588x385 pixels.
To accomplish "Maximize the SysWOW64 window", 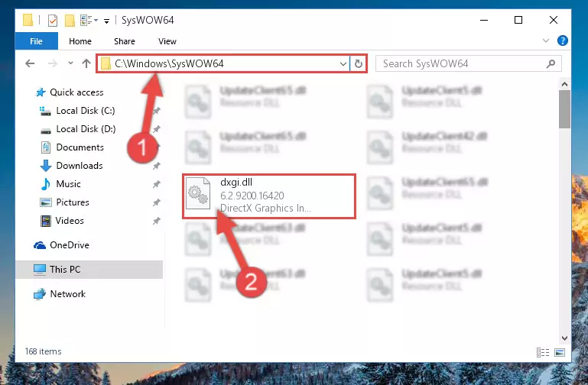I will 518,20.
